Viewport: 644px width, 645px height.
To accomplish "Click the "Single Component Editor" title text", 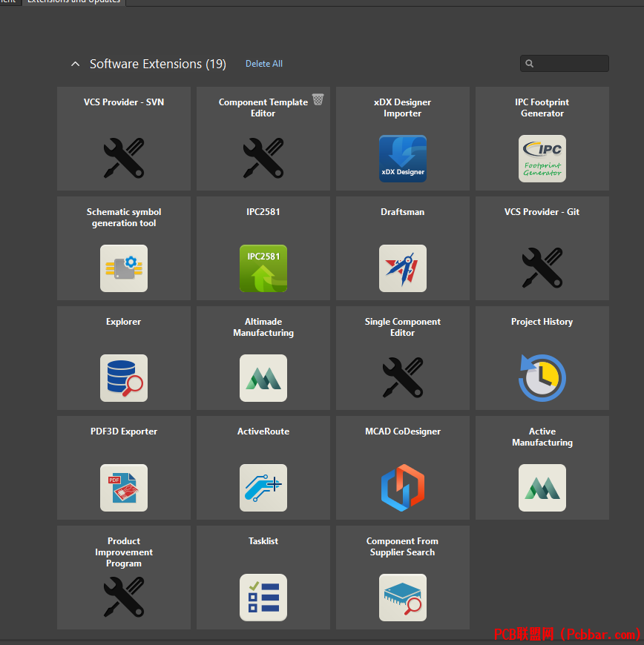I will click(403, 328).
